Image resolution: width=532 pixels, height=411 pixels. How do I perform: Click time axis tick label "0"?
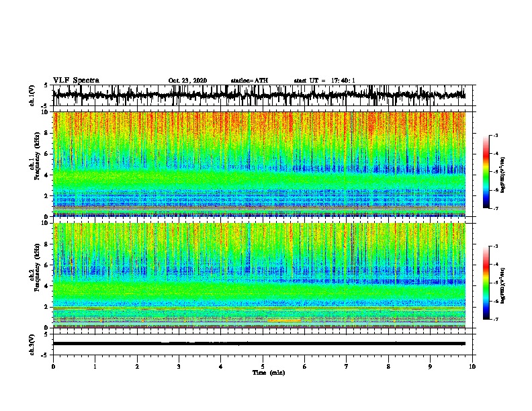[53, 367]
